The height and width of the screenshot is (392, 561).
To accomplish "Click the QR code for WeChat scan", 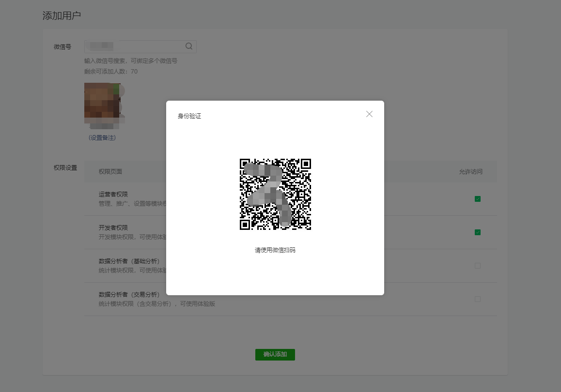I will pyautogui.click(x=275, y=194).
